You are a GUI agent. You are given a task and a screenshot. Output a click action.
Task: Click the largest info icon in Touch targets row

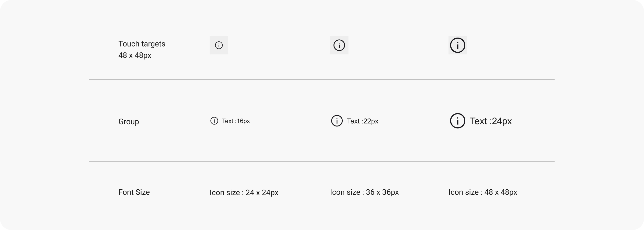click(457, 45)
